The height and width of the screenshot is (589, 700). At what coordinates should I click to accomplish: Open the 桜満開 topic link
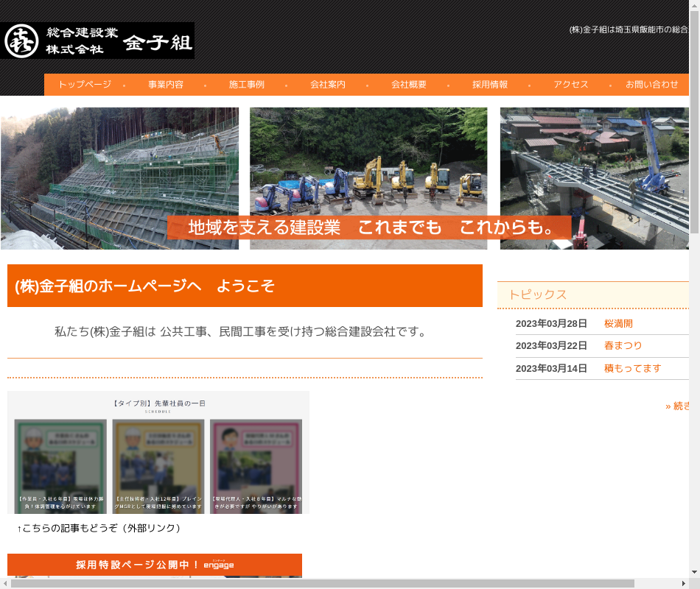pyautogui.click(x=618, y=324)
